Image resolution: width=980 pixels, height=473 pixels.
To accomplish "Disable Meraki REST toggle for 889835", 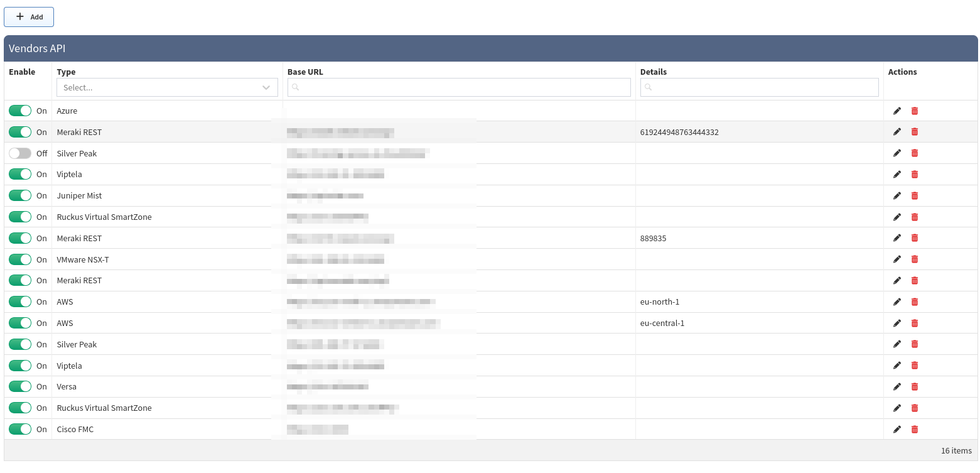I will (x=20, y=238).
